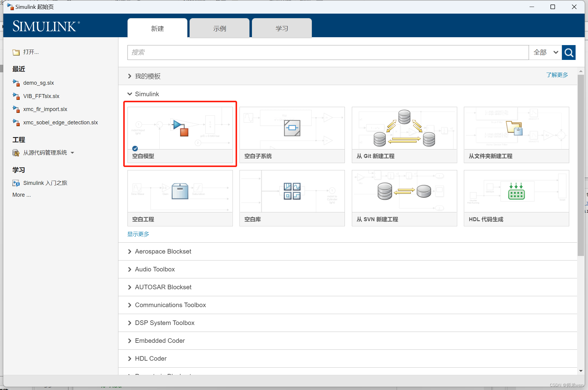Viewport: 588px width, 390px height.
Task: Click the xmc_sobel_edge_detection.slx file icon
Action: (x=16, y=122)
